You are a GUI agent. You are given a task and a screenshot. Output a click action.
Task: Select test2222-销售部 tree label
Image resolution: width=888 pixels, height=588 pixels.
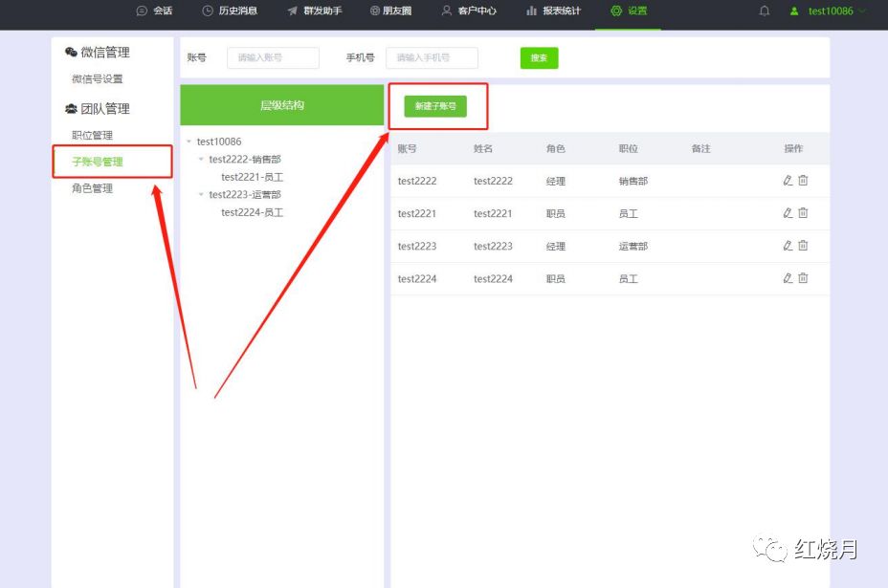[245, 159]
